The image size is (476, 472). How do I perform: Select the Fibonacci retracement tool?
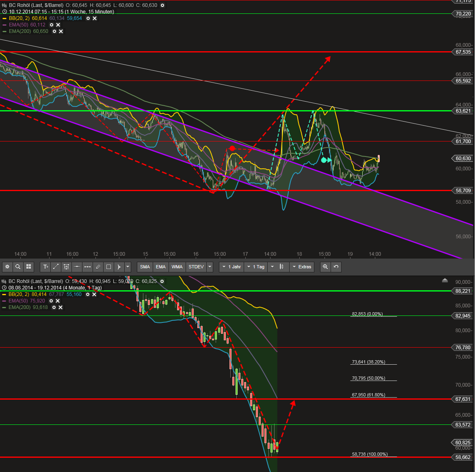(x=66, y=267)
